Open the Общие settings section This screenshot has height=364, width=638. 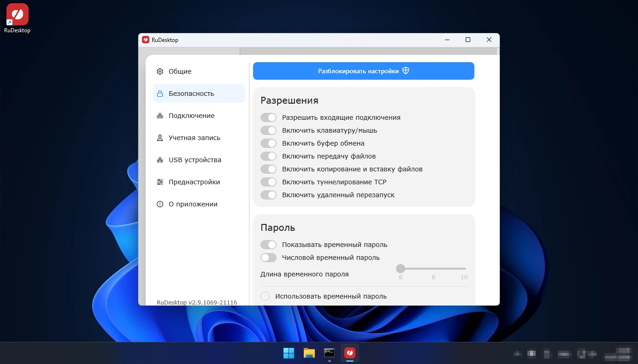[199, 71]
